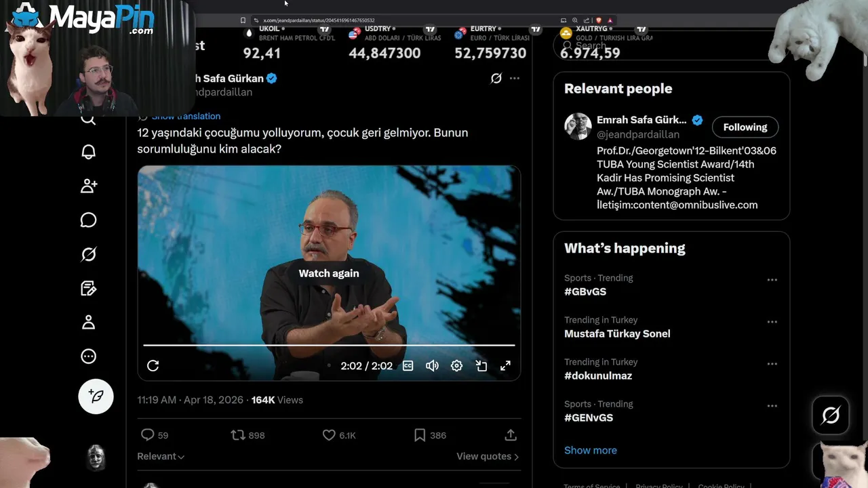Open the More circle sidebar icon
The width and height of the screenshot is (868, 488).
point(89,357)
